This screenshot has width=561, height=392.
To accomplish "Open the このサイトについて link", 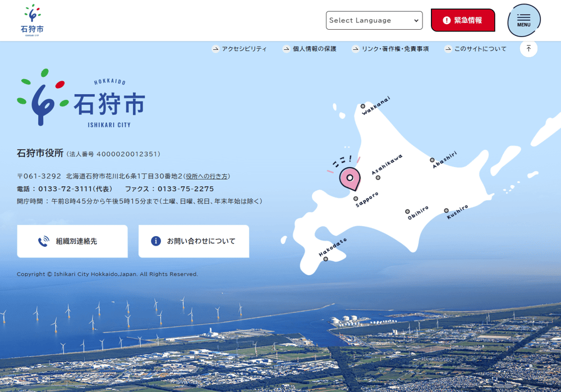I will [480, 49].
